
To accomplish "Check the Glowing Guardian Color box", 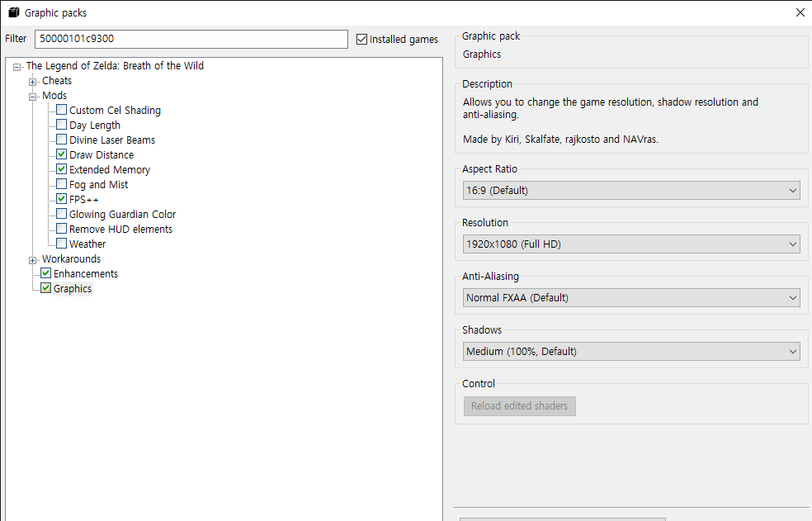I will pyautogui.click(x=62, y=214).
